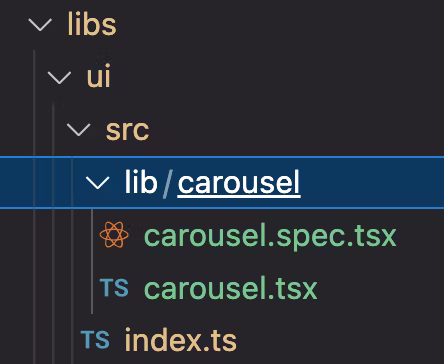Image resolution: width=444 pixels, height=364 pixels.
Task: Collapse the ui folder chevron
Action: (x=59, y=77)
